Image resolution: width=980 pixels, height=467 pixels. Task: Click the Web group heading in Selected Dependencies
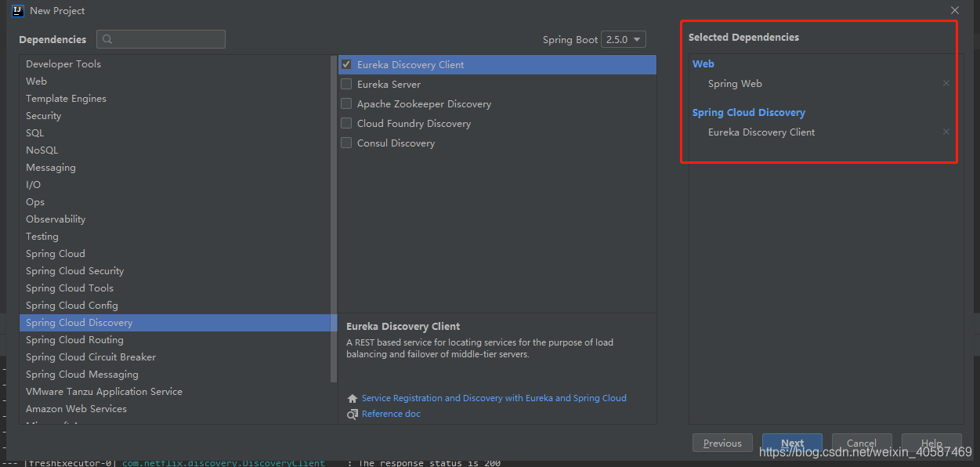click(703, 63)
